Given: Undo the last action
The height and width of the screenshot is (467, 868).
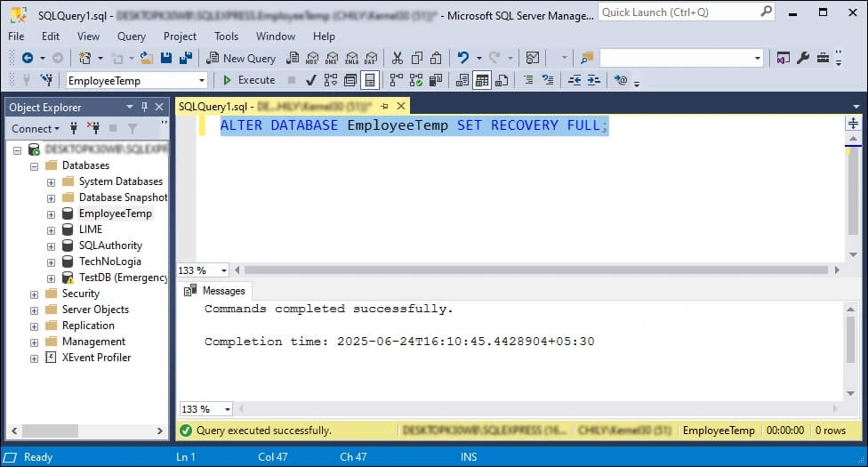Looking at the screenshot, I should (463, 58).
